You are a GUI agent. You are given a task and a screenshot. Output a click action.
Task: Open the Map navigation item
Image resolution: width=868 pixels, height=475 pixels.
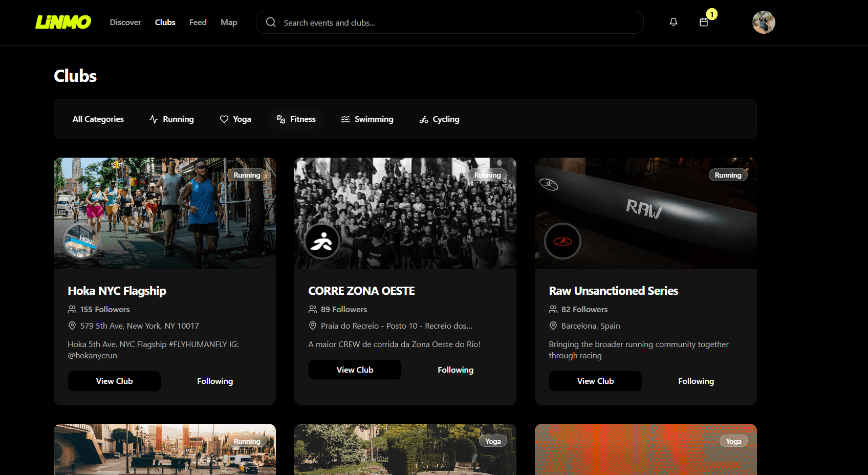(x=229, y=23)
